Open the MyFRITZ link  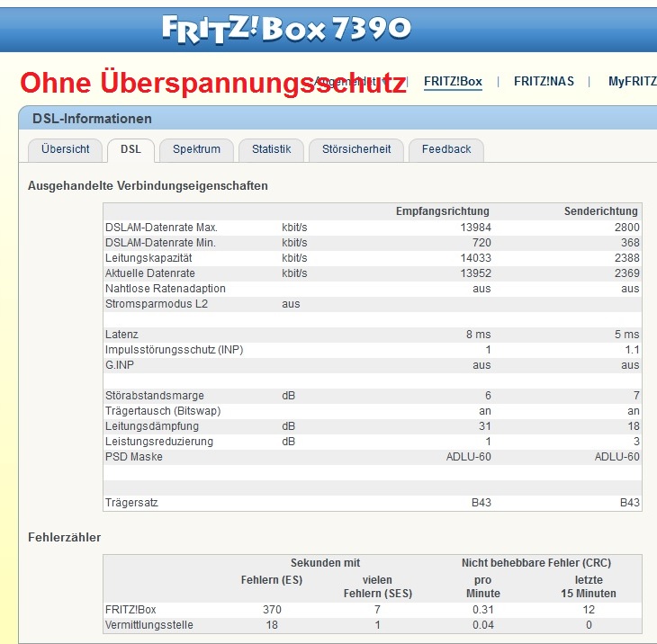[x=633, y=81]
